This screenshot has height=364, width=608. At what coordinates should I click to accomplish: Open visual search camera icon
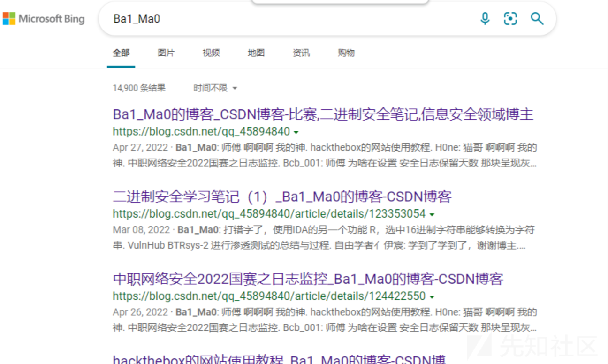(510, 19)
